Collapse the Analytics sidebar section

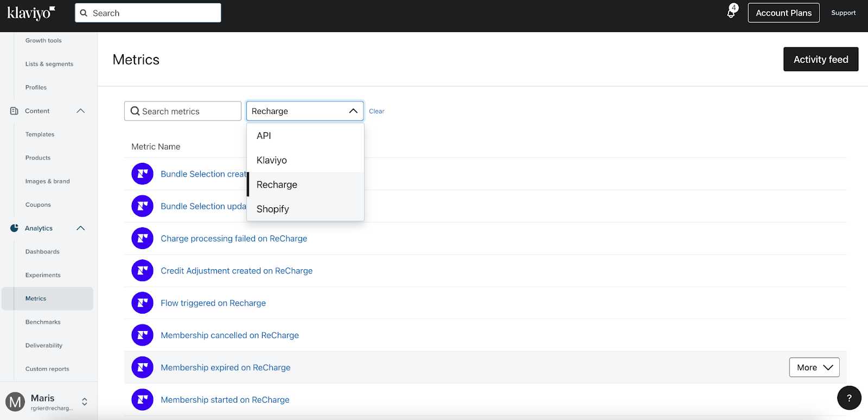[81, 228]
